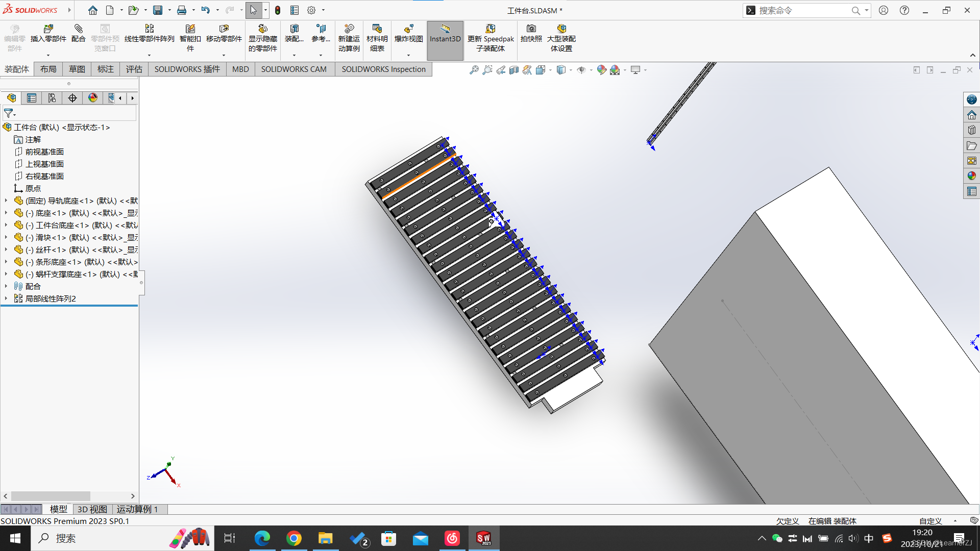Screen dimensions: 980x551
Task: Open the PropertyManager tab in side panel
Action: pyautogui.click(x=32, y=98)
